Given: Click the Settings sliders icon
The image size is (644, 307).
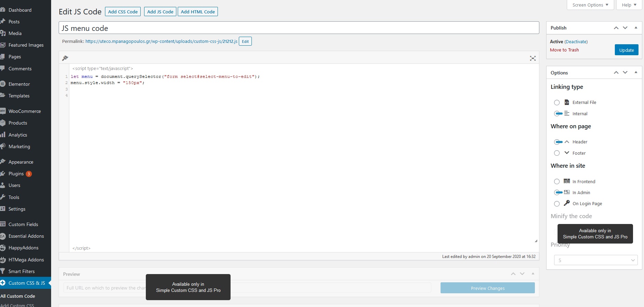Looking at the screenshot, I should point(3,209).
